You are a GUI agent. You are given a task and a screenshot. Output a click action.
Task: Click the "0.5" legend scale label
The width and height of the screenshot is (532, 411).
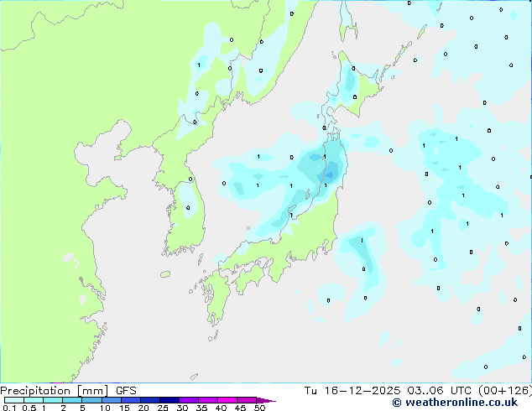(x=29, y=408)
